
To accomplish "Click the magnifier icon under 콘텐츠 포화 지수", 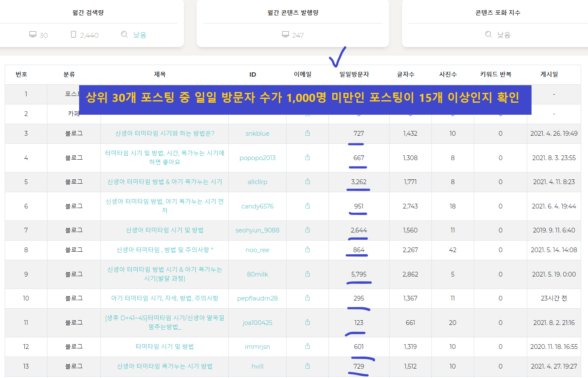I will tap(488, 34).
